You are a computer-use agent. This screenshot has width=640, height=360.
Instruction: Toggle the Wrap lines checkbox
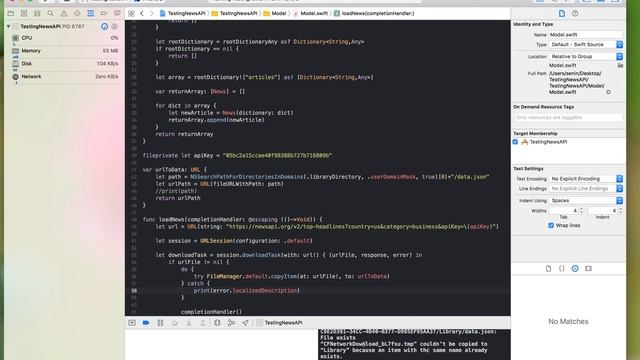coord(551,225)
